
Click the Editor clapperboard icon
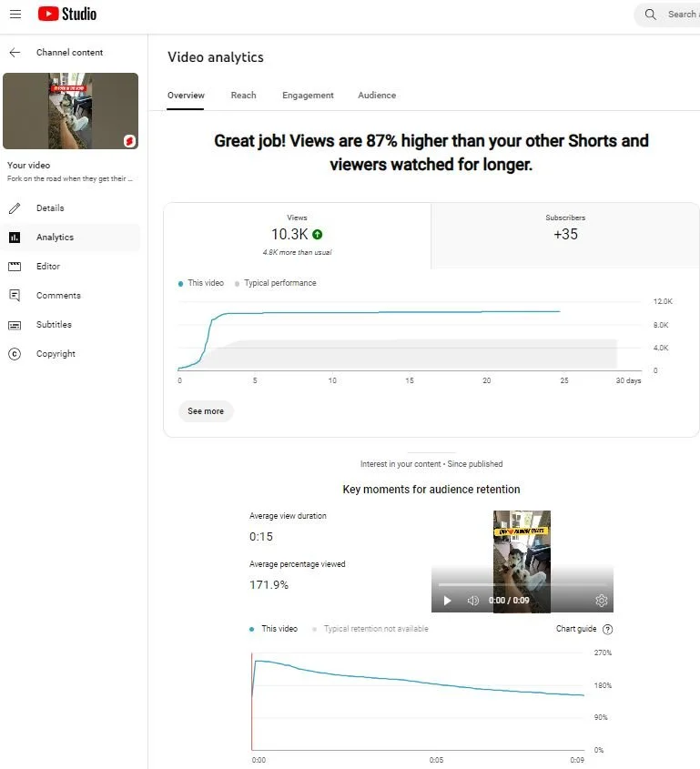[x=15, y=267]
